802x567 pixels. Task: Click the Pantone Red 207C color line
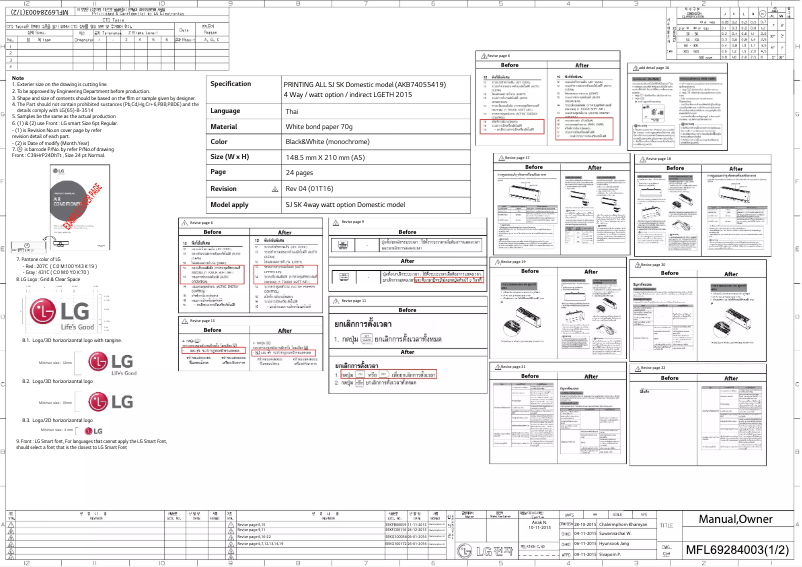coord(58,266)
